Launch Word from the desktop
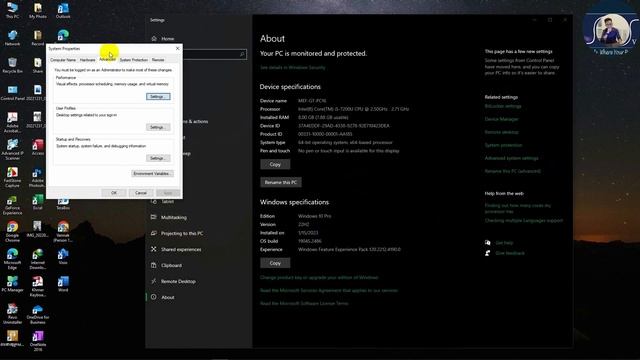Screen dimensions: 640x360 (63, 284)
